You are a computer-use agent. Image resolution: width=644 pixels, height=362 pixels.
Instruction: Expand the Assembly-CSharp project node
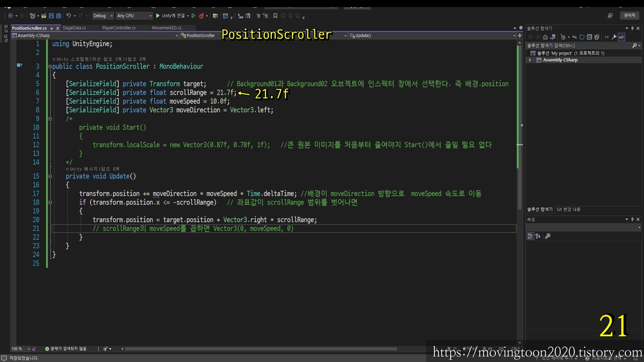click(530, 60)
